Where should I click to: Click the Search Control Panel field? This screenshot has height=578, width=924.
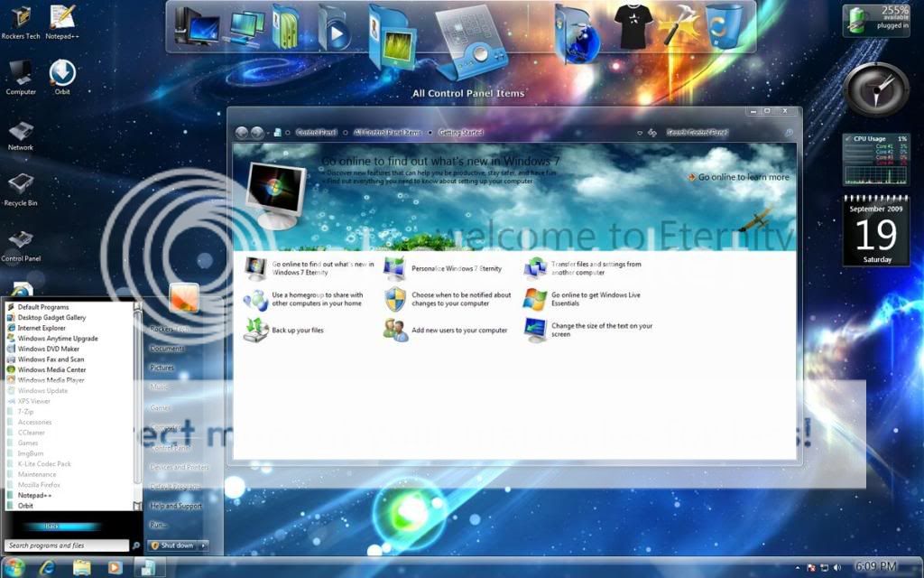[x=729, y=133]
